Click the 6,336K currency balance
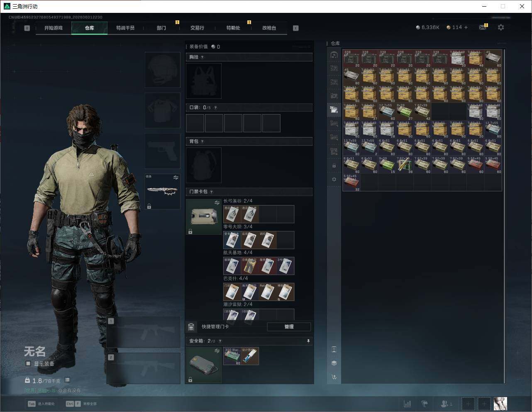The image size is (532, 412). click(x=427, y=27)
